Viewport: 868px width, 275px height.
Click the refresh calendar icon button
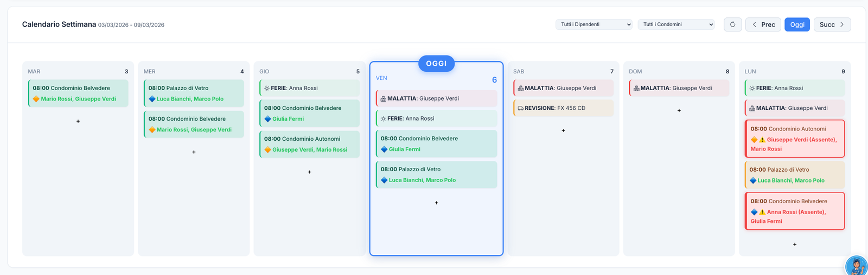coord(732,24)
